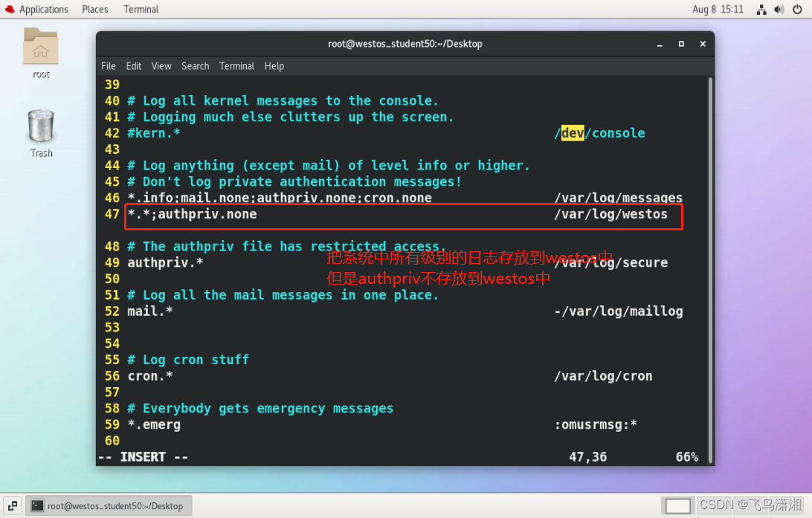The width and height of the screenshot is (812, 518).
Task: Click '*.*;authpriv.none' on line 47
Action: coord(192,214)
